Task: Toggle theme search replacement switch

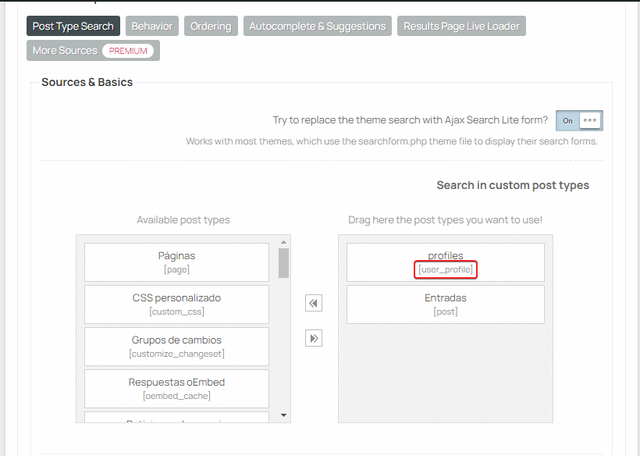Action: click(x=579, y=120)
